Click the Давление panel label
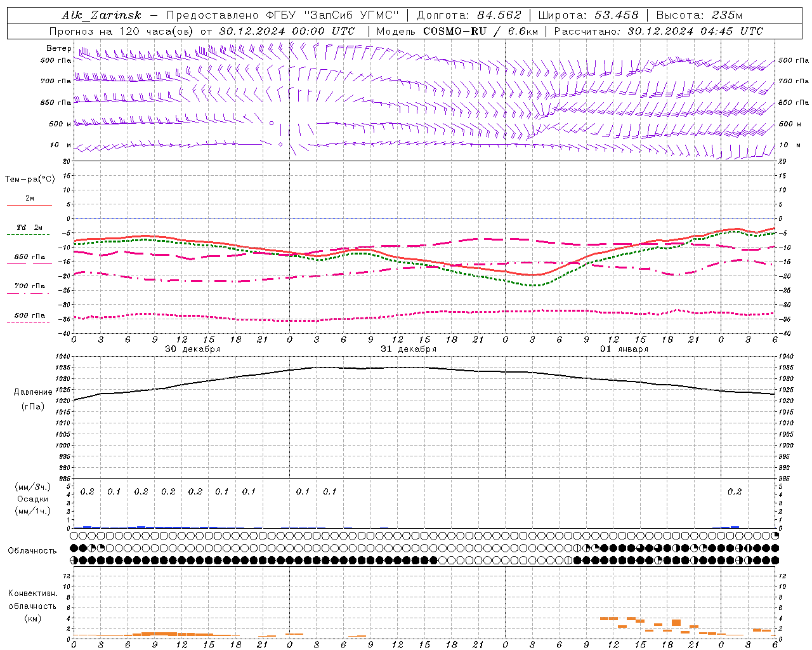The height and width of the screenshot is (650, 812). pyautogui.click(x=33, y=392)
